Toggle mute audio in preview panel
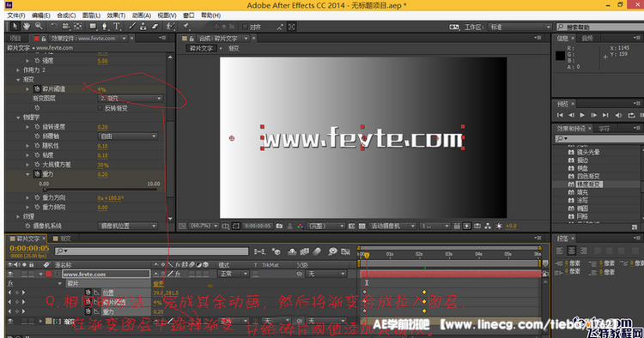 pyautogui.click(x=618, y=115)
